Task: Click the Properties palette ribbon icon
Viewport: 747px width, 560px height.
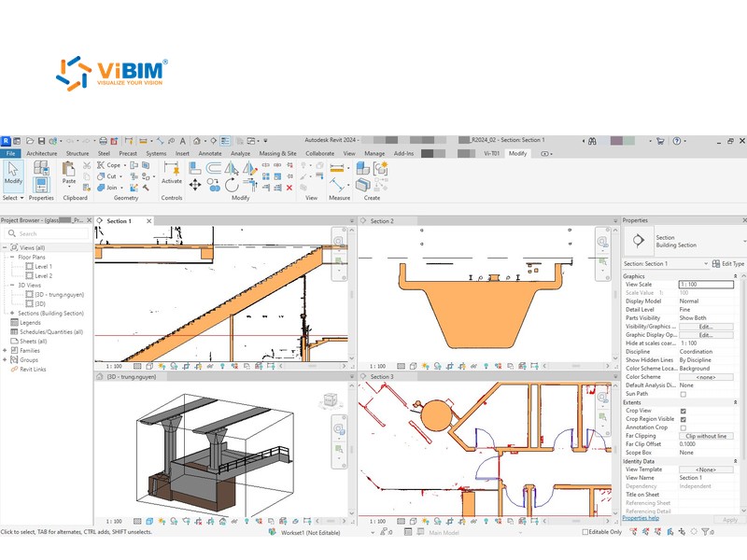Action: point(41,184)
